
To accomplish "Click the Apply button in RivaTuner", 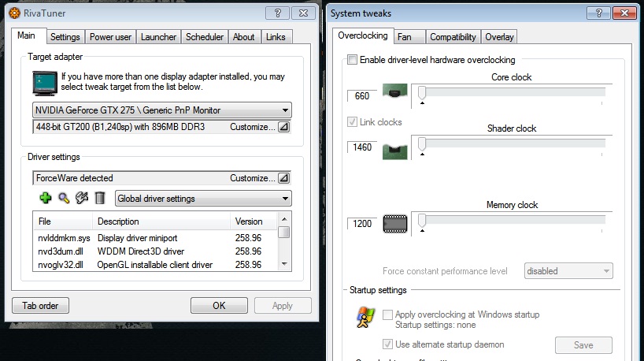I will pos(283,306).
